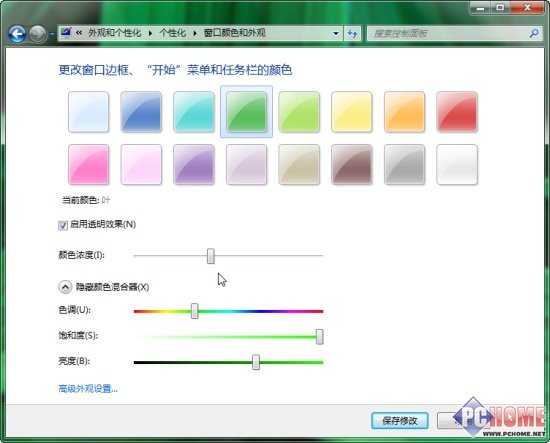The width and height of the screenshot is (550, 443).
Task: Click the Back navigation arrow
Action: point(17,34)
